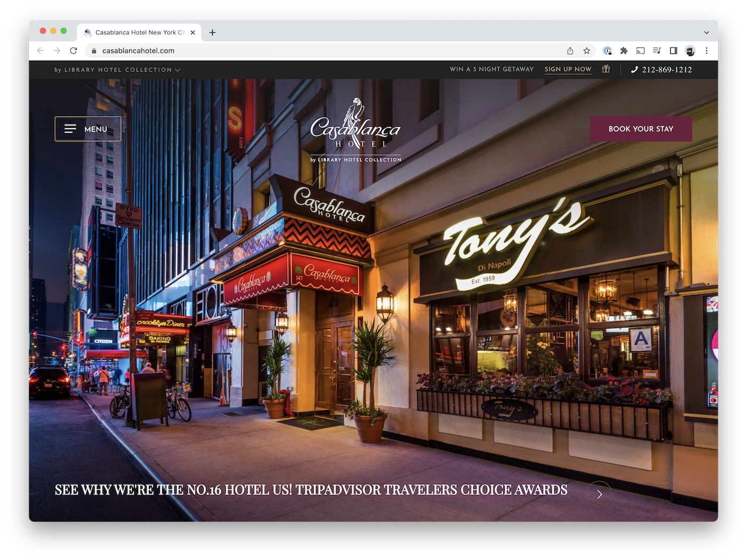Click the address bar URL field
This screenshot has width=747, height=560.
pos(320,51)
